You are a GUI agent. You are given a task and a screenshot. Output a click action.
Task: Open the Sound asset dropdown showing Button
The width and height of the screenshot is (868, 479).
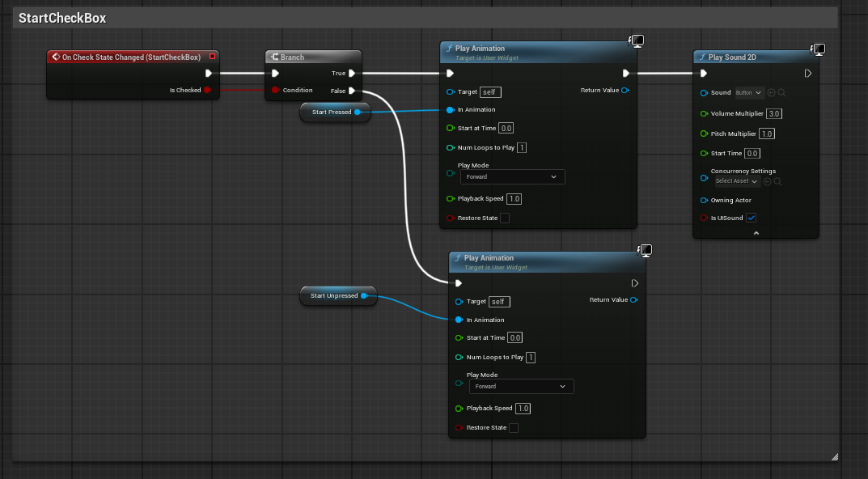click(749, 93)
